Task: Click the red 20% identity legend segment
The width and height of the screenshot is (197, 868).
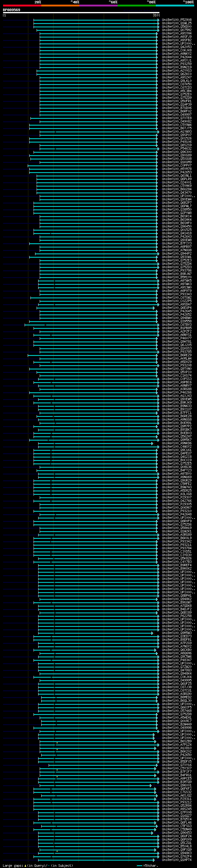Action: pyautogui.click(x=22, y=6)
